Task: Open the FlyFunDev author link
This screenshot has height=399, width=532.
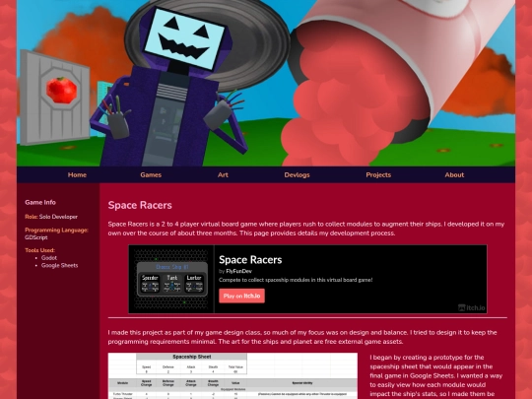Action: pyautogui.click(x=238, y=271)
